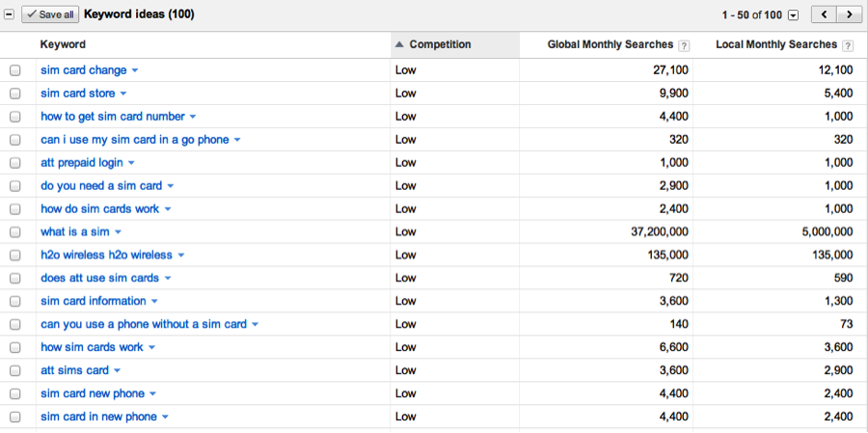Click the help icon beside Local Monthly Searches
The height and width of the screenshot is (433, 868).
(x=848, y=45)
